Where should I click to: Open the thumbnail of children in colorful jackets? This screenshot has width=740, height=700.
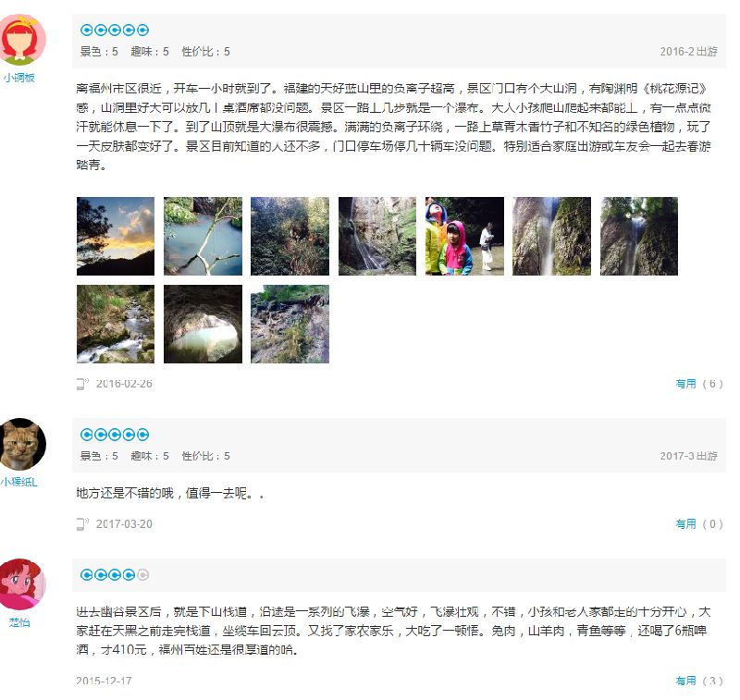(464, 237)
